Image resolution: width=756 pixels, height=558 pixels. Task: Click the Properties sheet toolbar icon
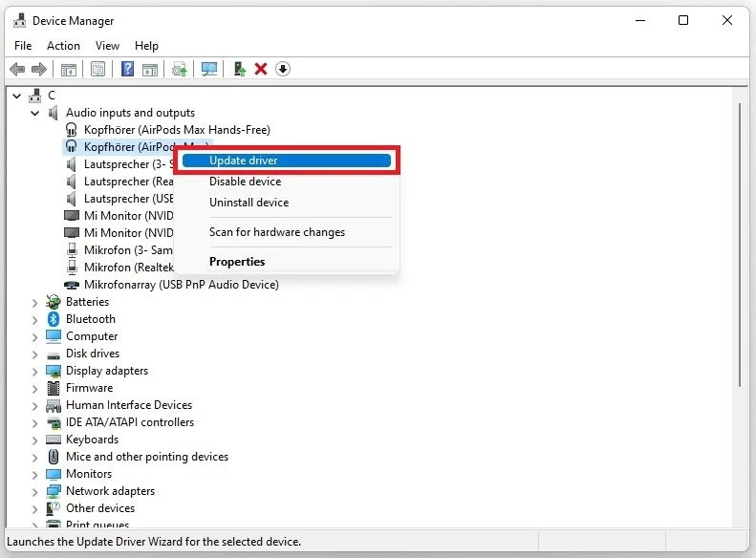click(97, 69)
